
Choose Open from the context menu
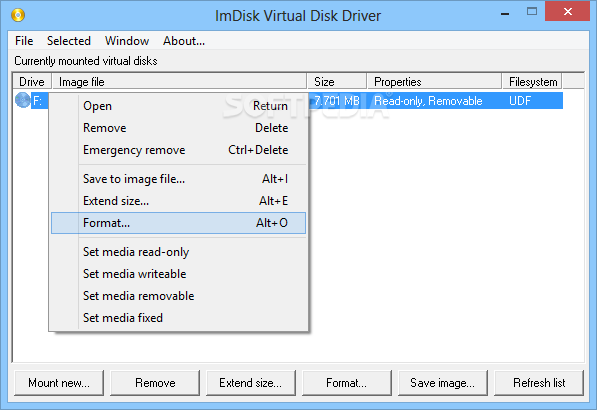(x=179, y=106)
